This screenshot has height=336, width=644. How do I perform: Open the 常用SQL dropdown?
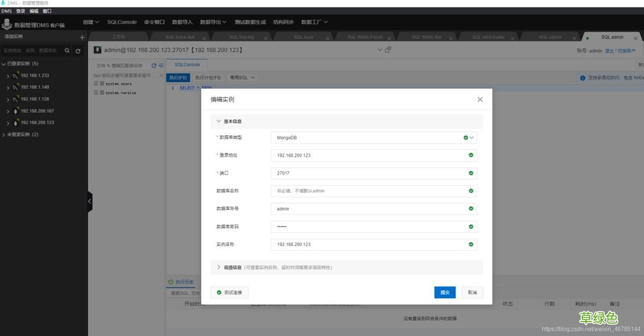tap(243, 77)
